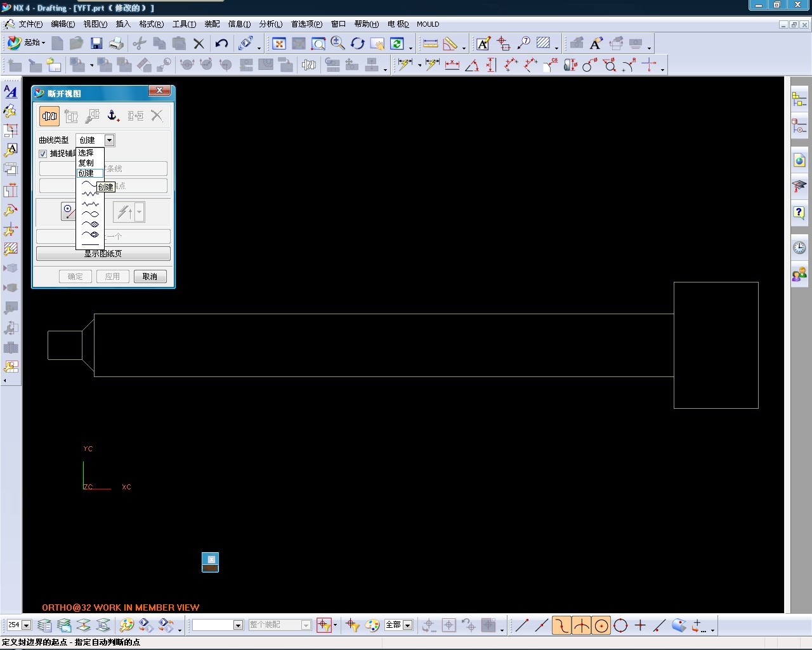The width and height of the screenshot is (812, 650).
Task: Click the Vertical dimension icon
Action: [x=491, y=65]
